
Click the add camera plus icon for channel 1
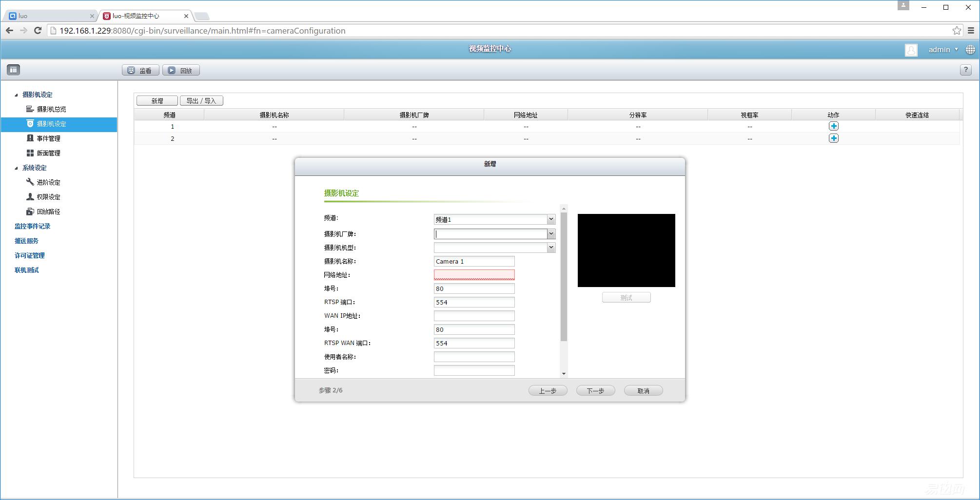tap(833, 126)
